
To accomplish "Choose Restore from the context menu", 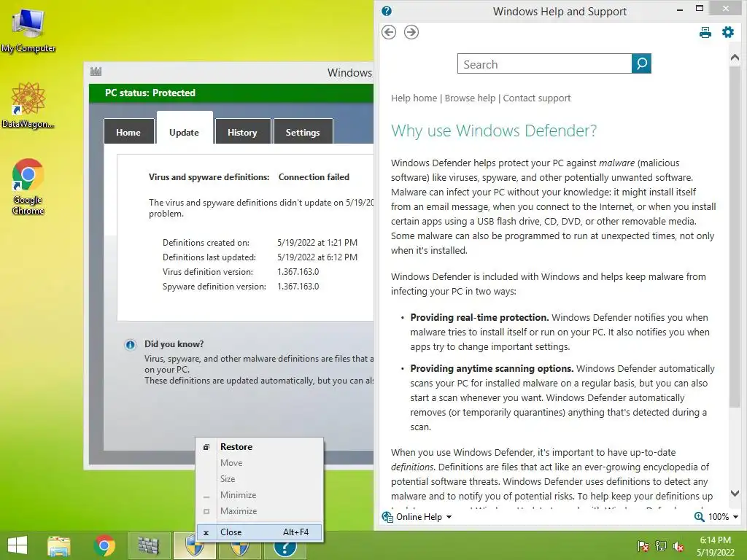I will pos(260,447).
